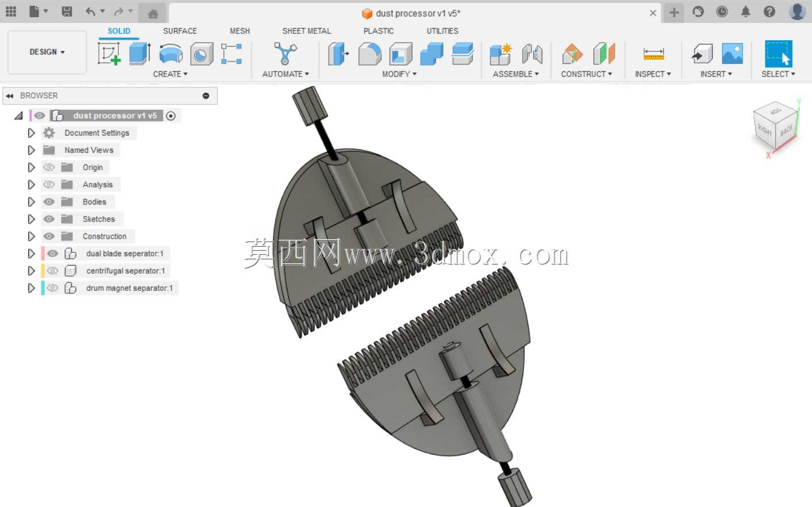Toggle visibility of the Origin folder

[49, 167]
